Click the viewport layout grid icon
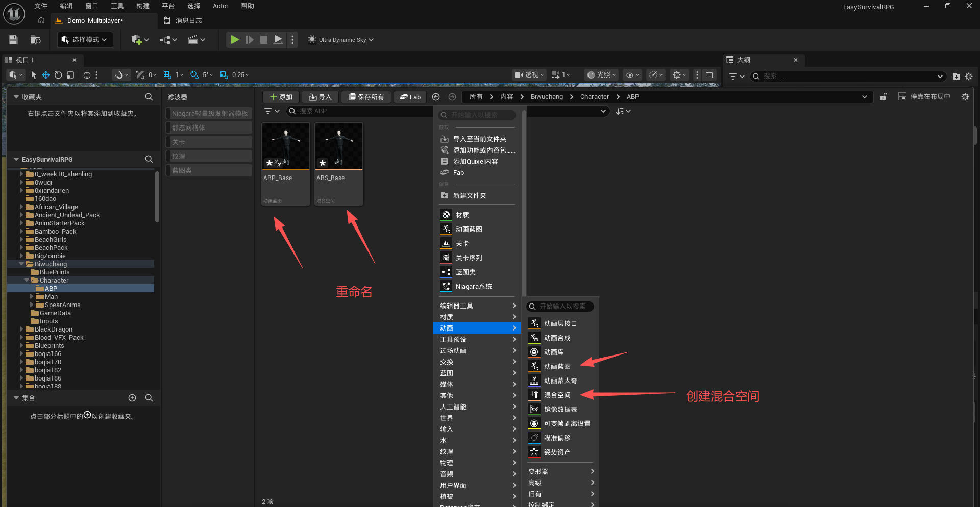Screen dimensions: 980x507 [709, 75]
